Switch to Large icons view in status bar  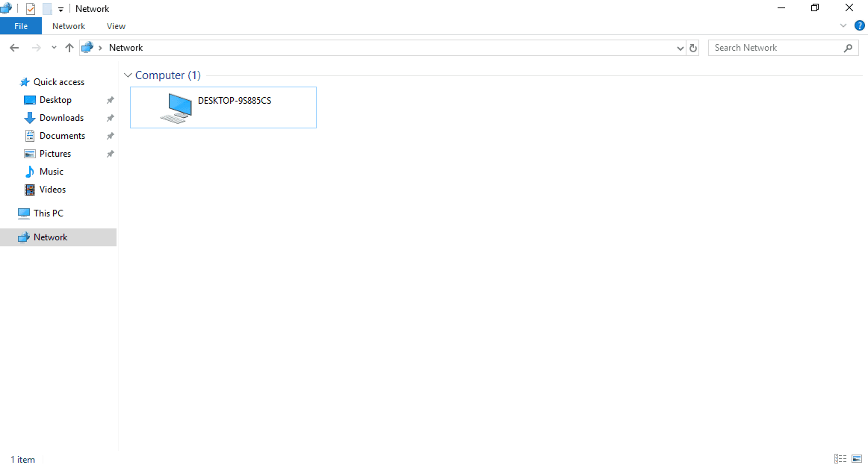tap(857, 458)
